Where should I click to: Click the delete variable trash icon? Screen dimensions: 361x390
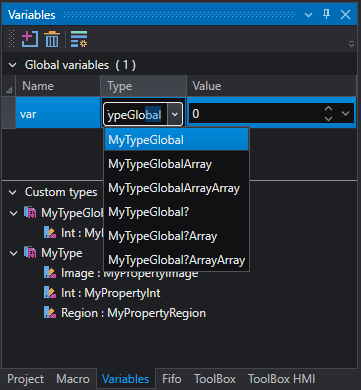52,39
